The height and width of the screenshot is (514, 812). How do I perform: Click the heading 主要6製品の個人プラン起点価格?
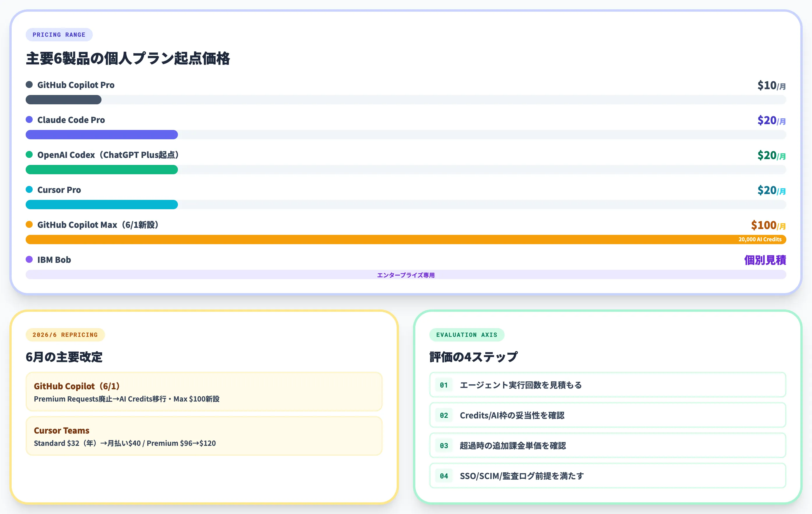(x=128, y=58)
